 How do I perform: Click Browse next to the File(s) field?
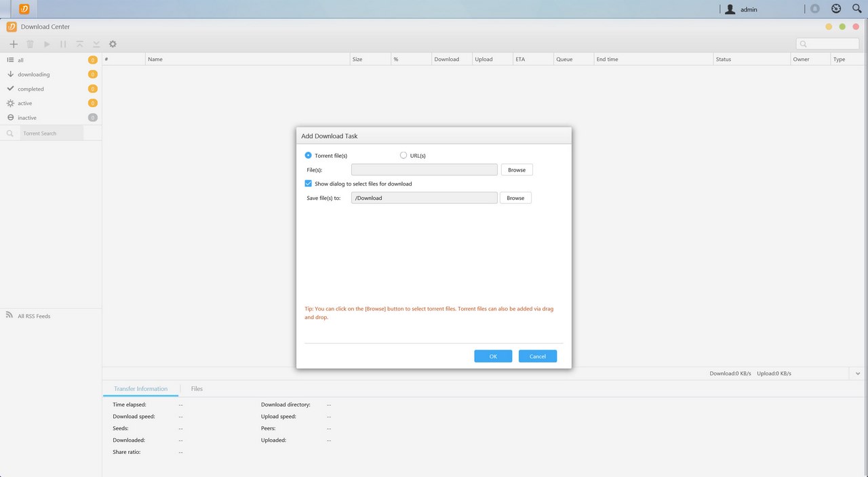517,169
